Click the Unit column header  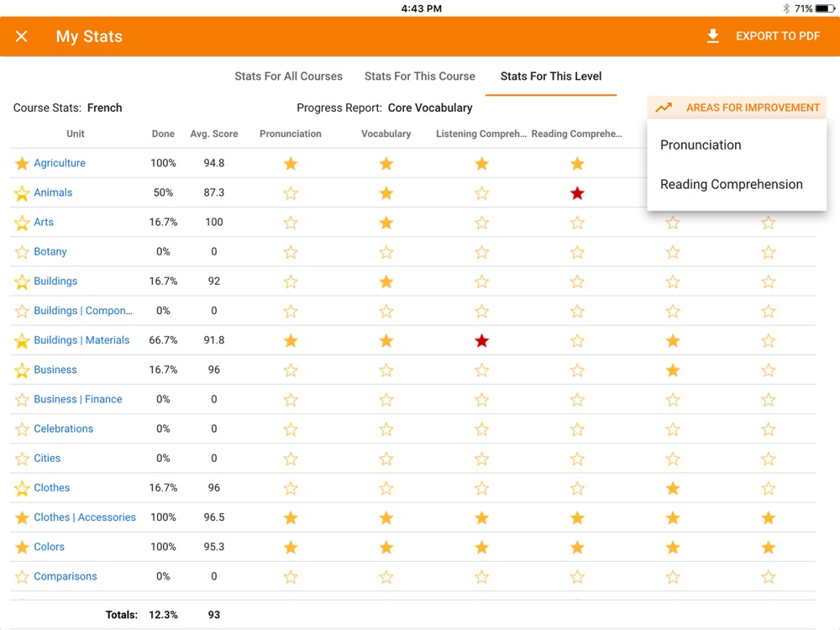(76, 134)
